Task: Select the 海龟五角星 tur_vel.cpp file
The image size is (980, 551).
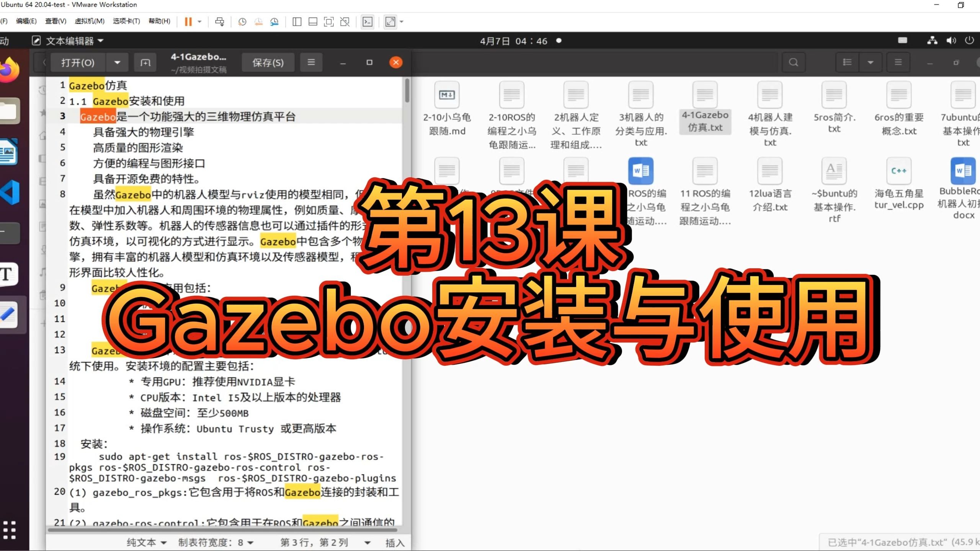Action: coord(899,184)
